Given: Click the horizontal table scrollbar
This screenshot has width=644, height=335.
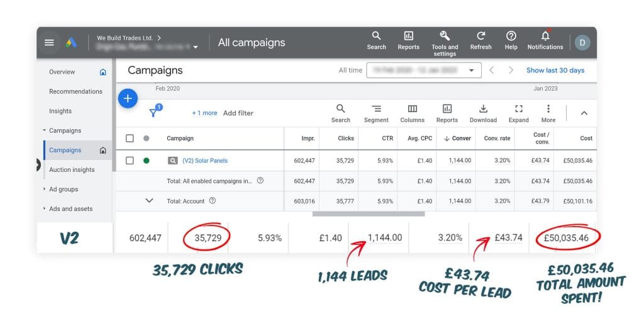Looking at the screenshot, I should click(x=368, y=213).
